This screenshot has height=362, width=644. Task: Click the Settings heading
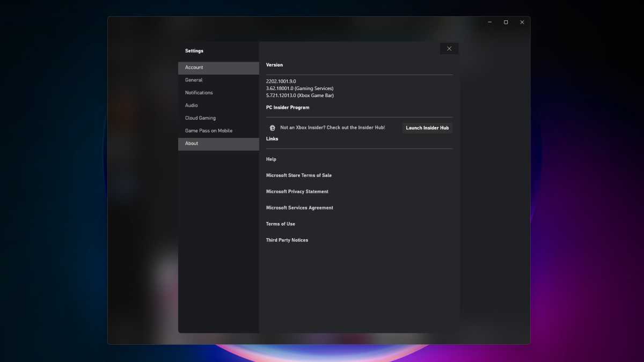(194, 50)
